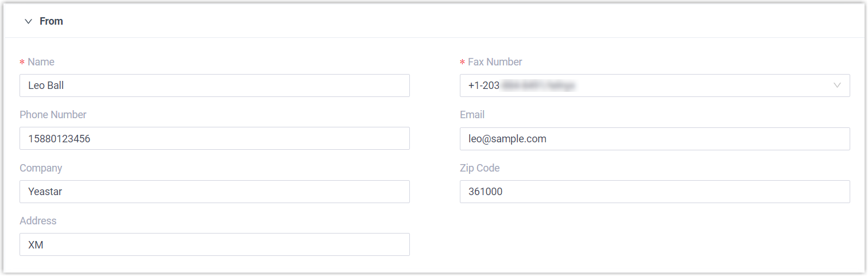
Task: Click the Address field containing XM
Action: (214, 244)
